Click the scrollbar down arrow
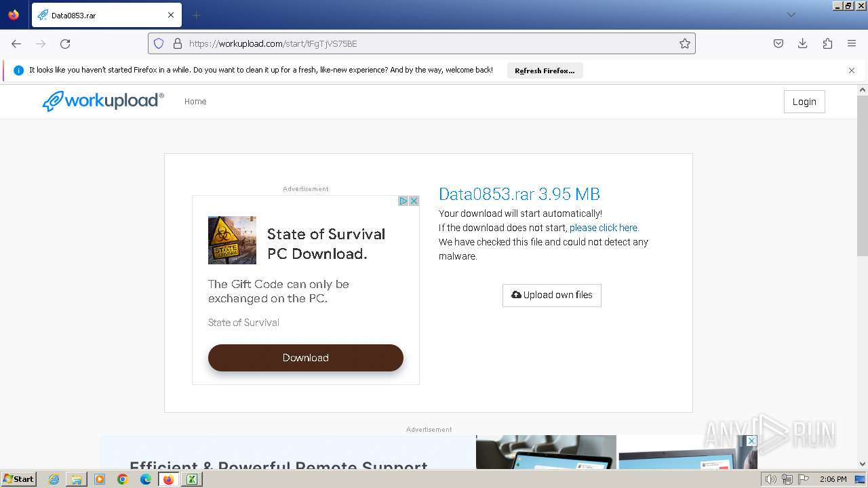868x488 pixels. [863, 464]
